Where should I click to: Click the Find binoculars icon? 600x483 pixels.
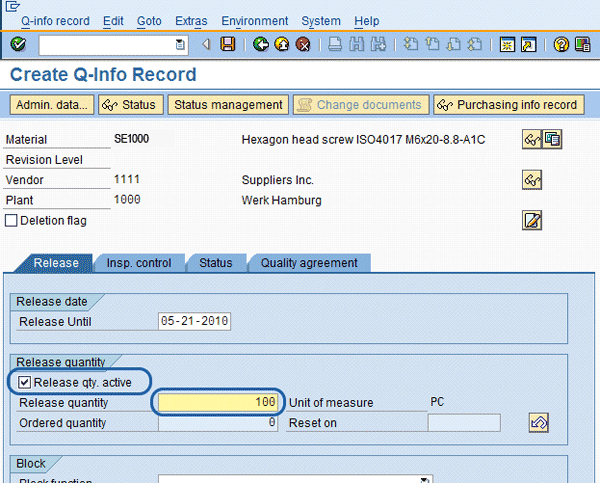[x=357, y=44]
